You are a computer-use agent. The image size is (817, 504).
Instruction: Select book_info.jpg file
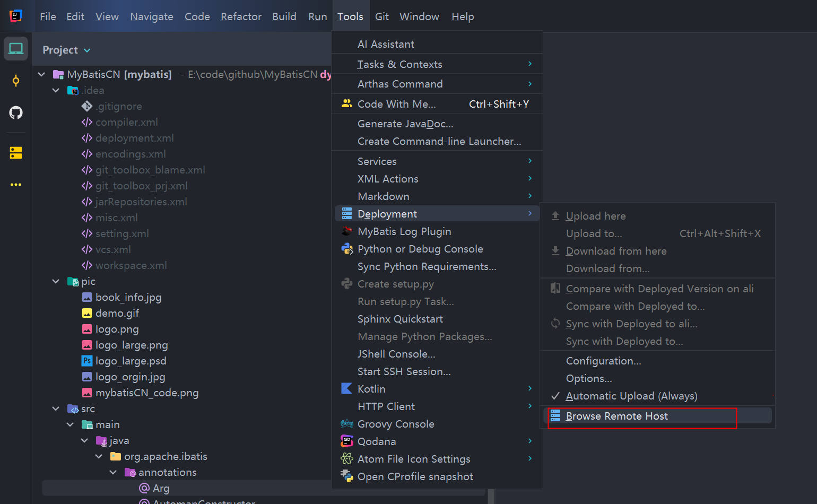[128, 297]
